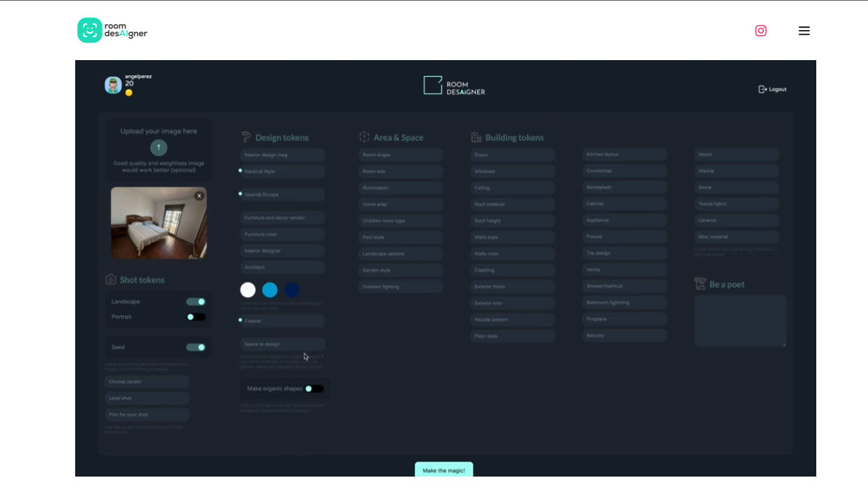Viewport: 868px width, 497px height.
Task: Click the angelperez user avatar
Action: tap(113, 85)
